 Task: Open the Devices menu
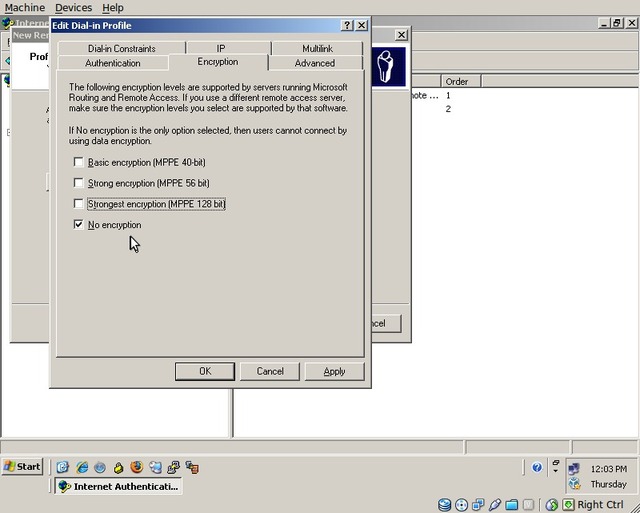pos(73,8)
